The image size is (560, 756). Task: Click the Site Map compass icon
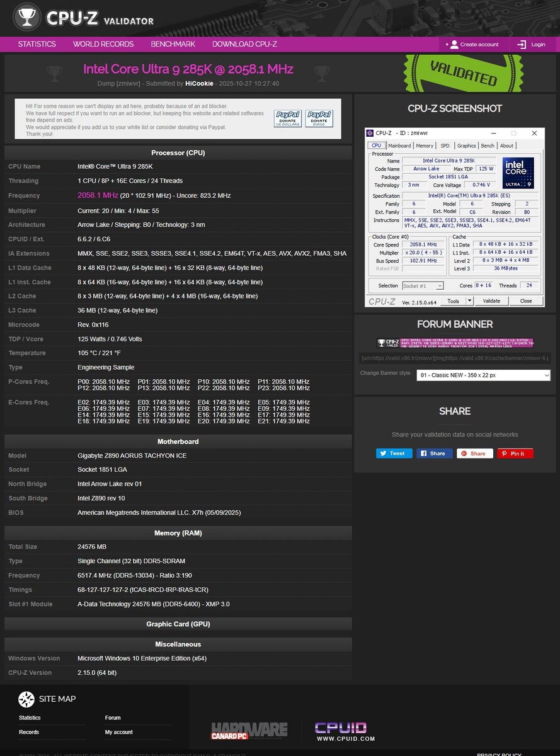point(26,699)
